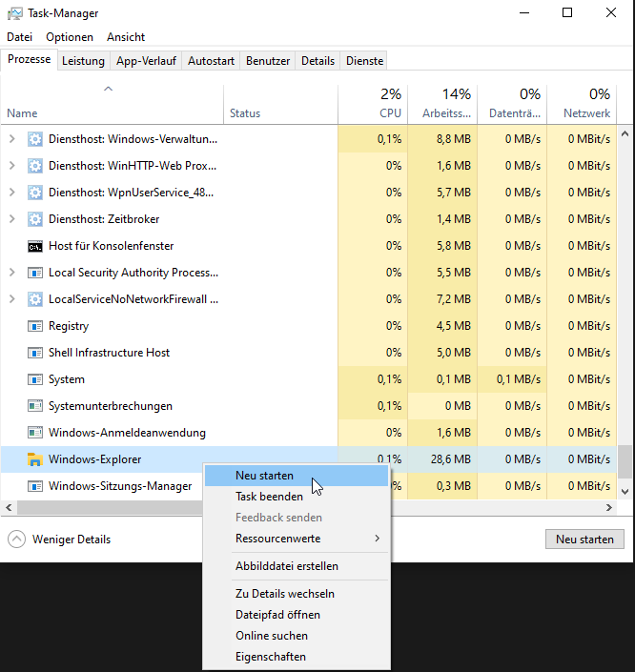Click vertical scrollbar up arrow
635x672 pixels.
point(625,134)
